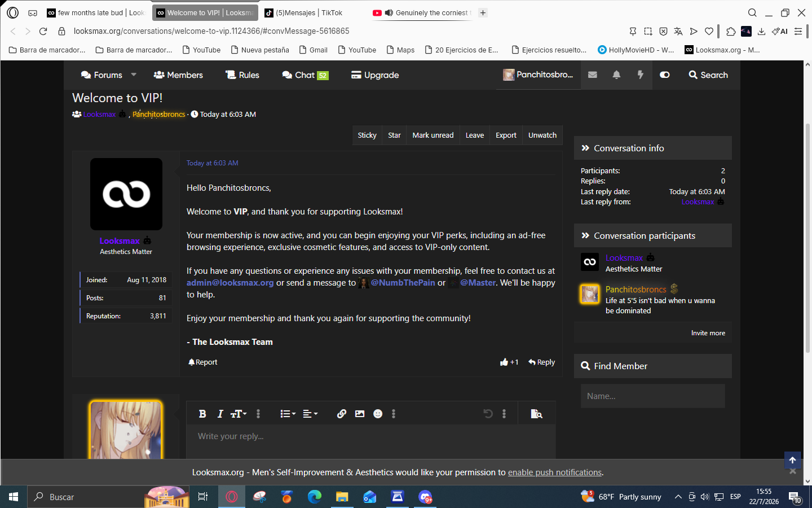
Task: Open the Members page
Action: click(178, 75)
